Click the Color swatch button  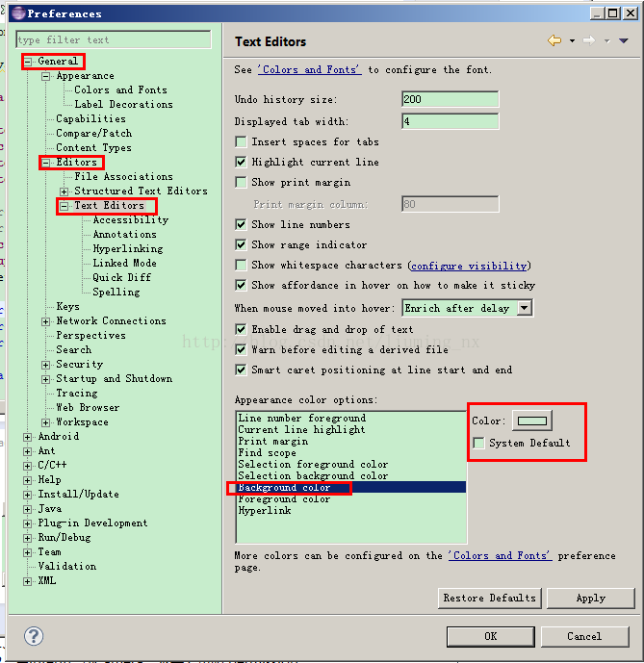(532, 421)
